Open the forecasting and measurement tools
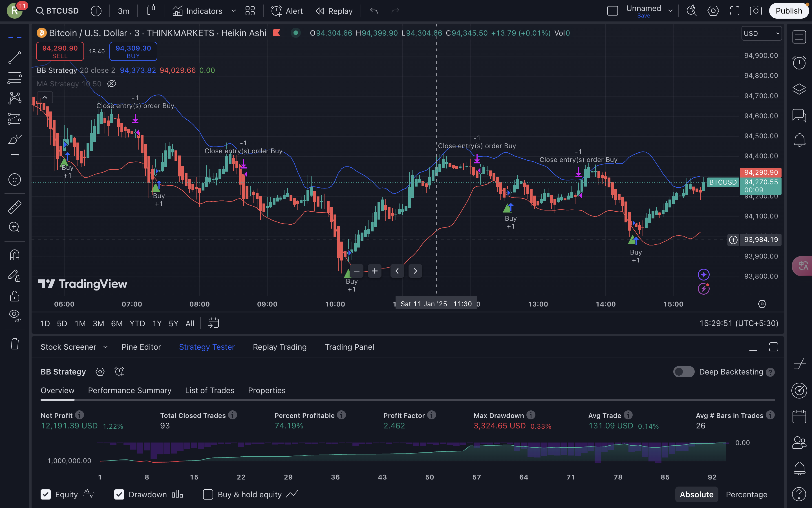Image resolution: width=812 pixels, height=508 pixels. pyautogui.click(x=15, y=119)
